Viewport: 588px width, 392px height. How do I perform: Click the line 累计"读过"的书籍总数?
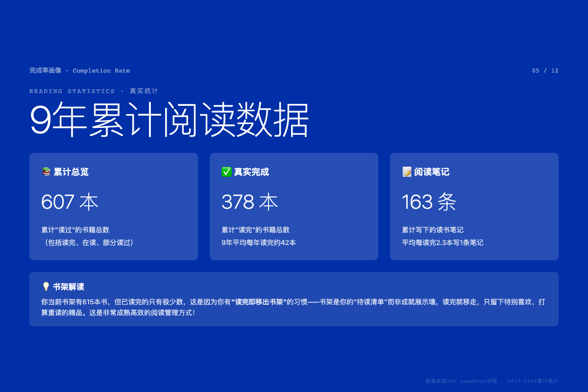pos(75,230)
